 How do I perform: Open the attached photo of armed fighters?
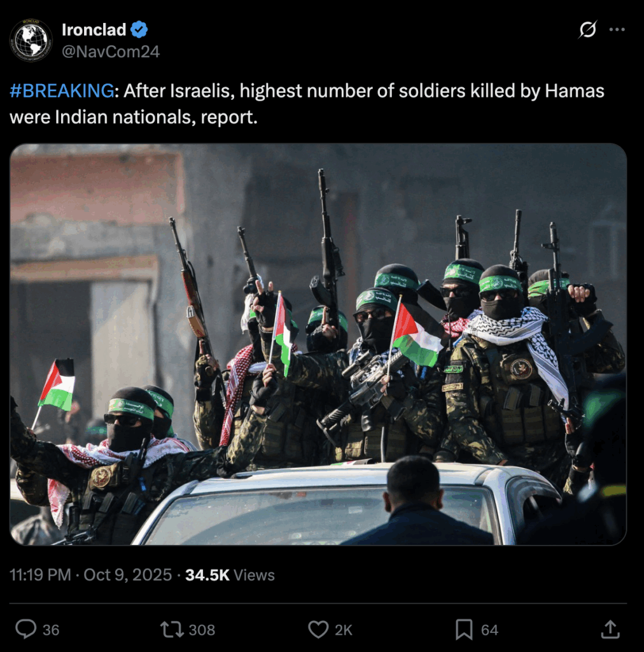click(x=318, y=344)
